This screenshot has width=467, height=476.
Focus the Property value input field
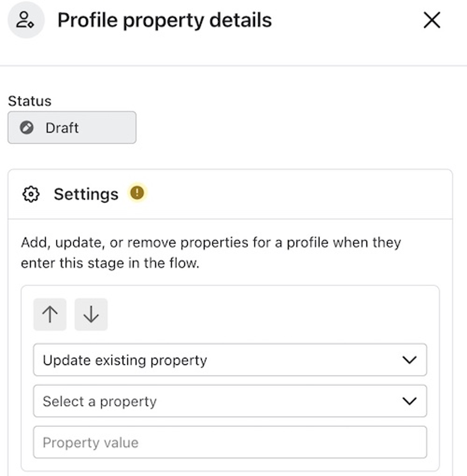230,442
